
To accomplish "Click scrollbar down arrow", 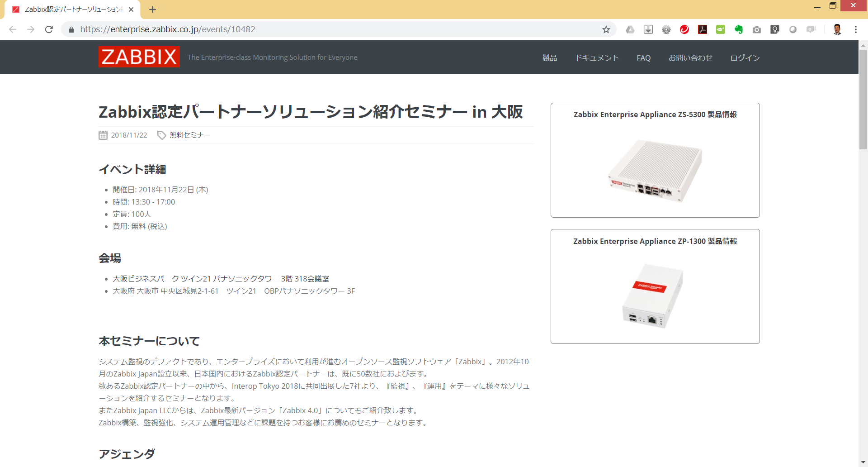I will [863, 462].
